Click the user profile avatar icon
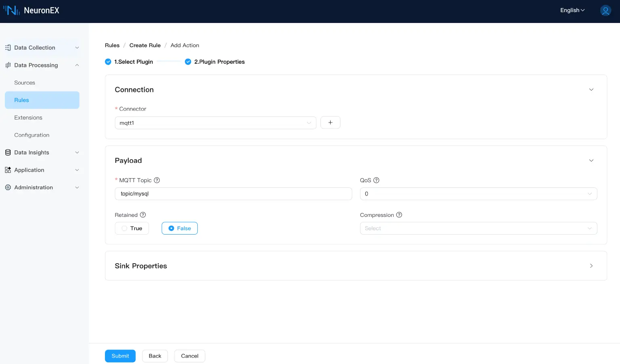This screenshot has height=364, width=620. point(605,10)
